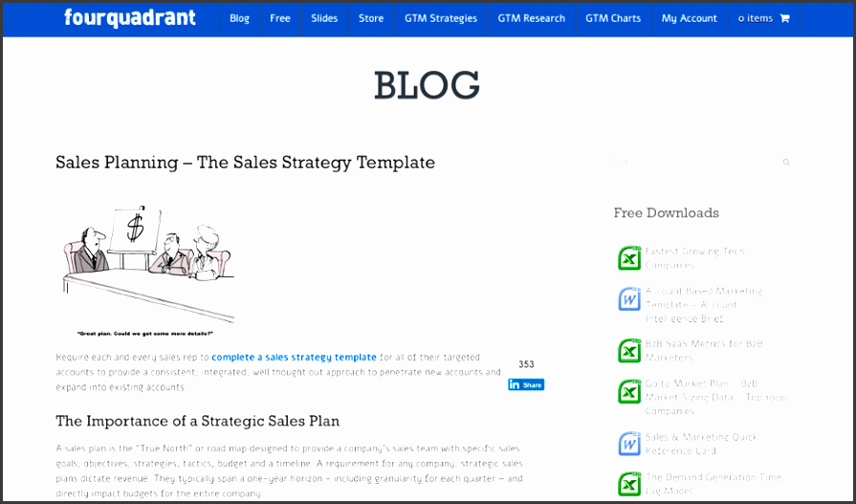856x504 pixels.
Task: Open the GTM Strategies menu
Action: 441,18
